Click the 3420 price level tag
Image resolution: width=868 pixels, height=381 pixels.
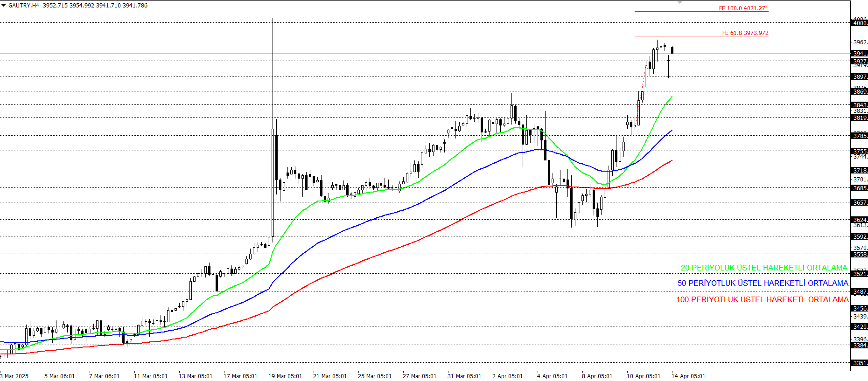point(860,326)
